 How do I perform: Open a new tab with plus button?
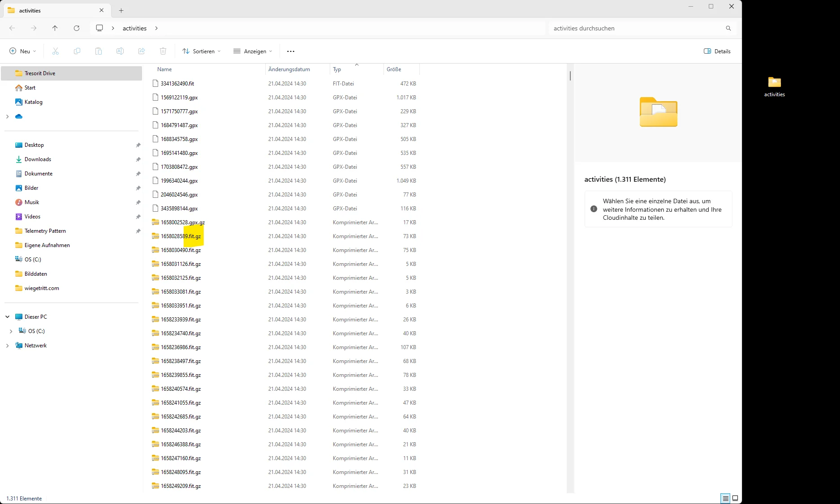(x=121, y=10)
